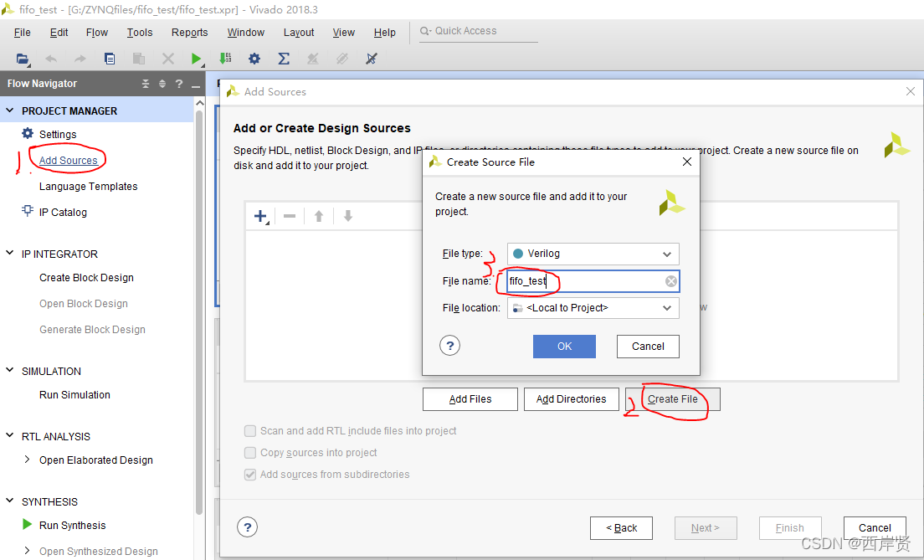The height and width of the screenshot is (560, 924).
Task: Select Language Templates in Flow Navigator
Action: pos(89,187)
